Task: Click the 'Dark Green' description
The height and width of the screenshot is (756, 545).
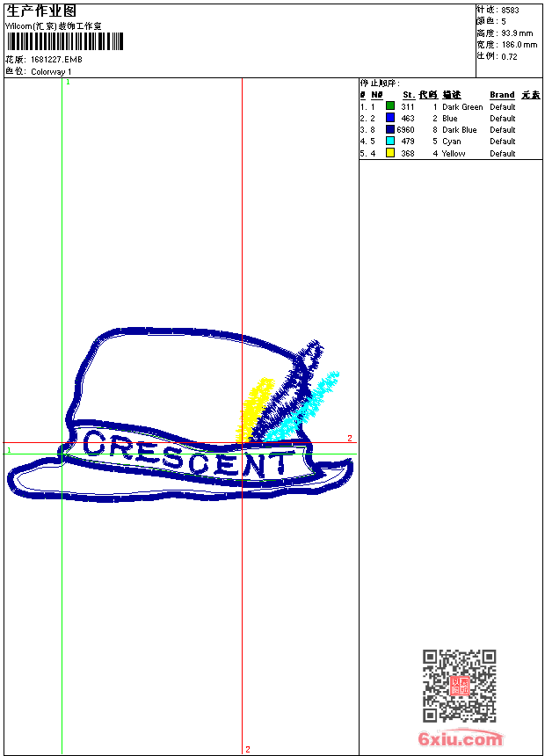Action: pyautogui.click(x=462, y=106)
